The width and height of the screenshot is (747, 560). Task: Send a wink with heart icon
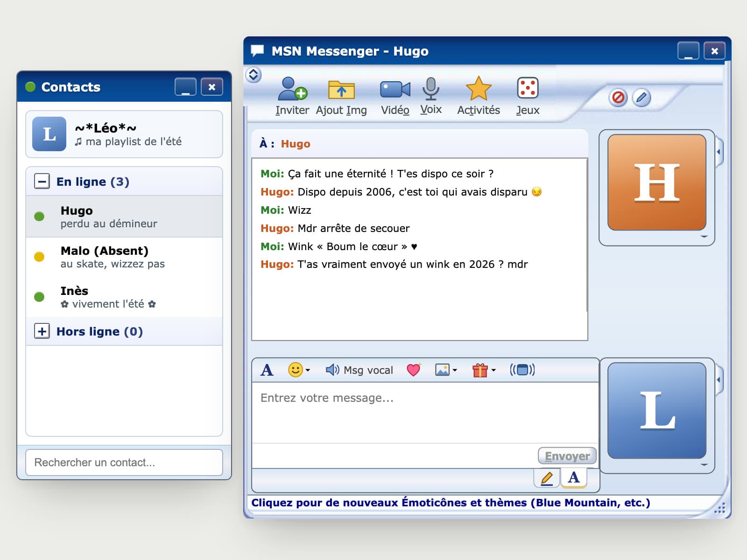coord(414,370)
